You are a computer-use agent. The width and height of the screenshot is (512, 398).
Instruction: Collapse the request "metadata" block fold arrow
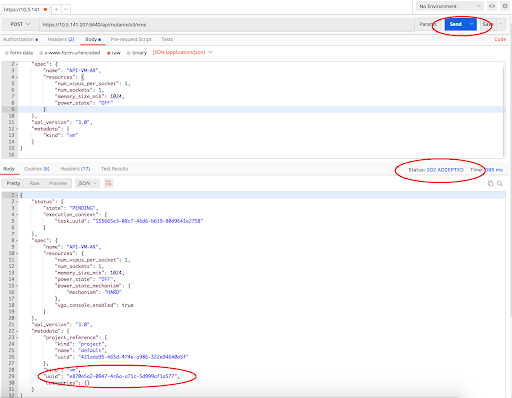17,129
